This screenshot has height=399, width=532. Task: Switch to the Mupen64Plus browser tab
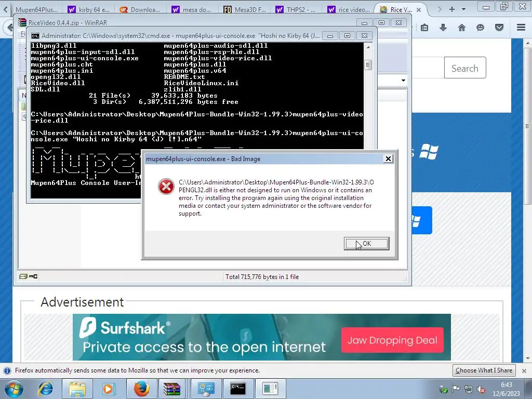click(x=37, y=9)
